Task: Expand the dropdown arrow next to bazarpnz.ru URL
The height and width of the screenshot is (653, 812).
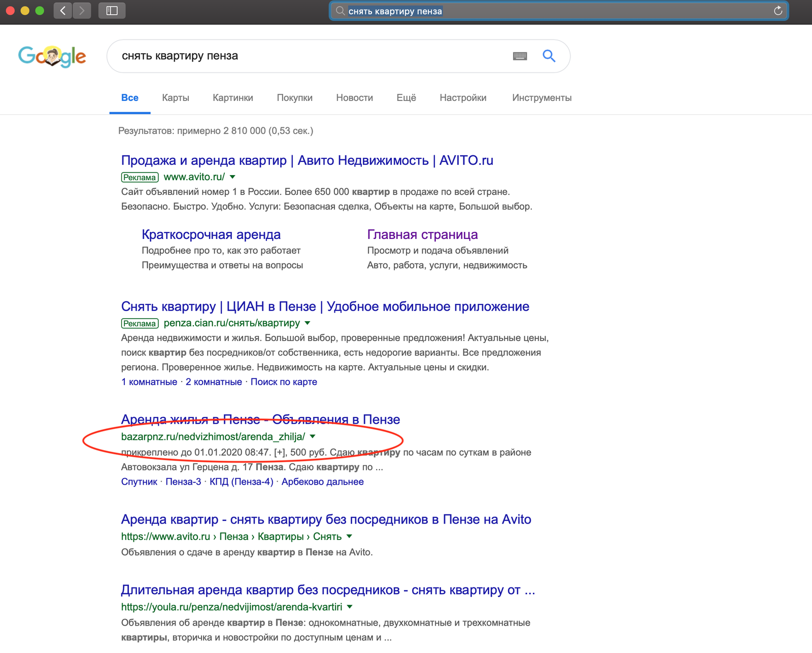Action: [313, 437]
